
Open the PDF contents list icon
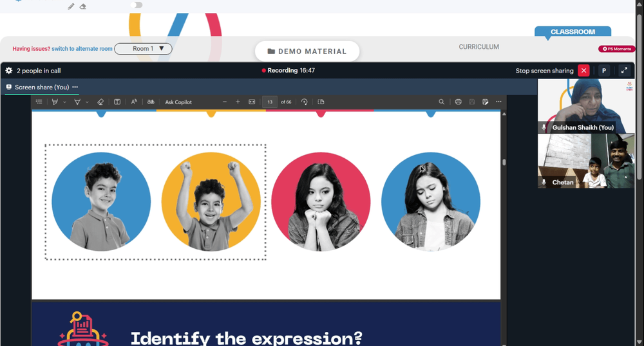[x=39, y=102]
